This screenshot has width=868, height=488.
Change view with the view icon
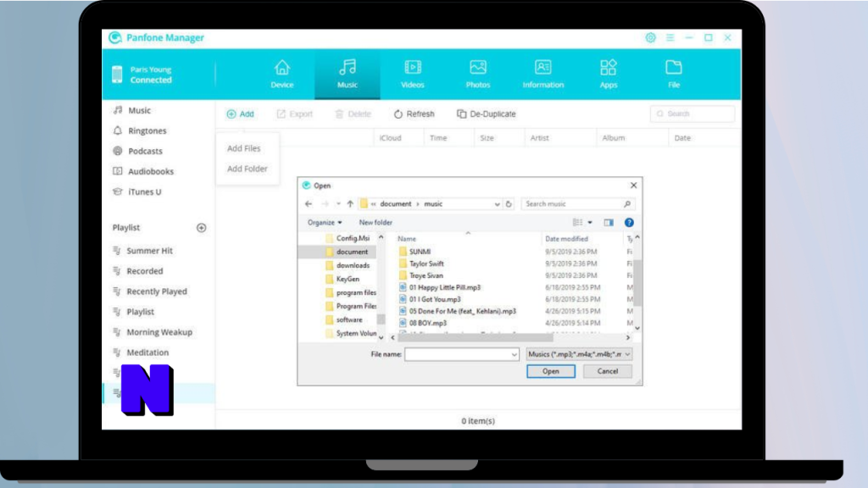pyautogui.click(x=577, y=223)
